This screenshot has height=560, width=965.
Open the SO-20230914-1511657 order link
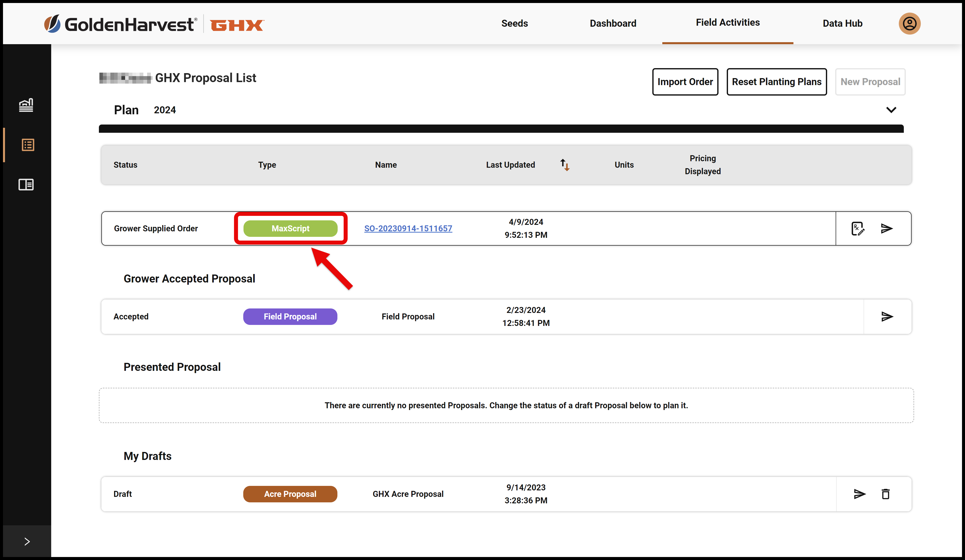click(x=408, y=229)
